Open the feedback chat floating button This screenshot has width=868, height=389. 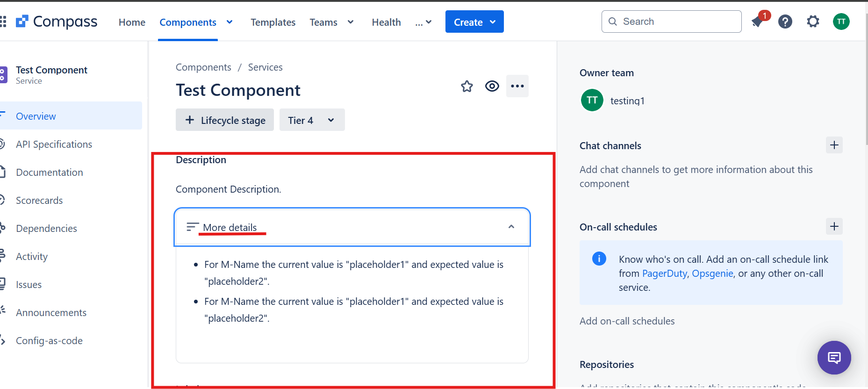pyautogui.click(x=834, y=358)
